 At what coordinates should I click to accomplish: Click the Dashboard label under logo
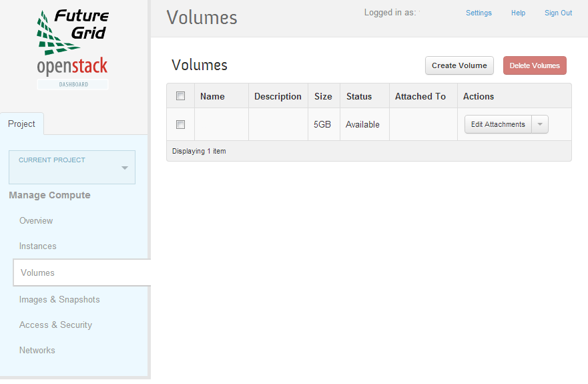[x=73, y=84]
